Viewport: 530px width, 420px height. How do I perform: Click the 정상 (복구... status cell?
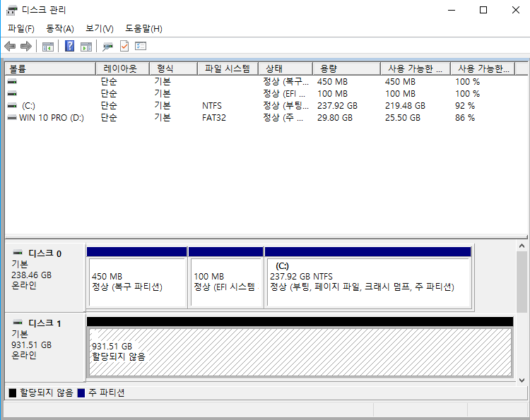(285, 81)
